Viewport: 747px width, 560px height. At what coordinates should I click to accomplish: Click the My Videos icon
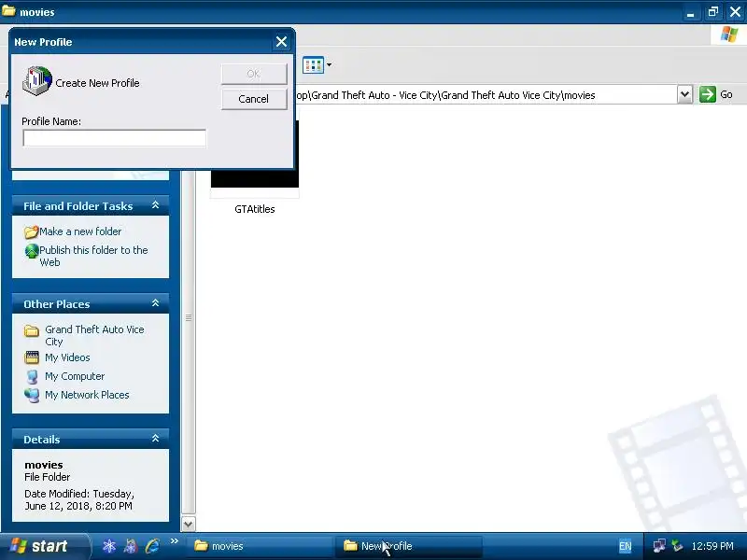coord(32,357)
